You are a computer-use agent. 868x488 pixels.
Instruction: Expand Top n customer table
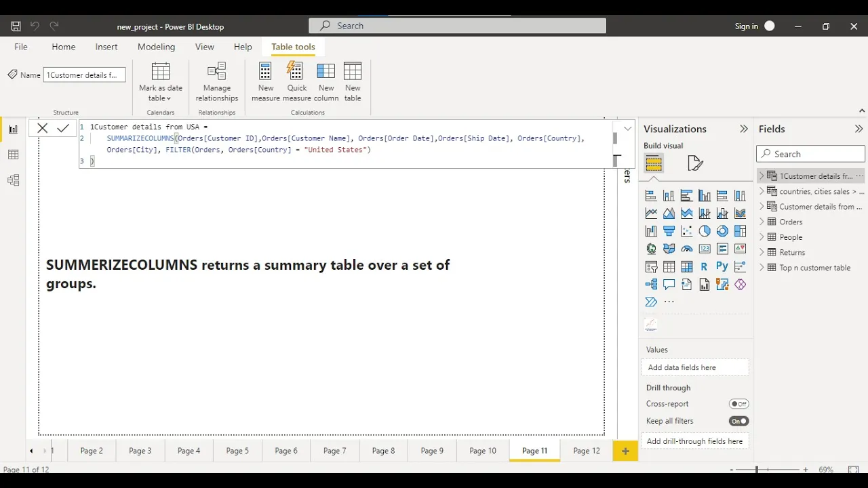coord(762,267)
